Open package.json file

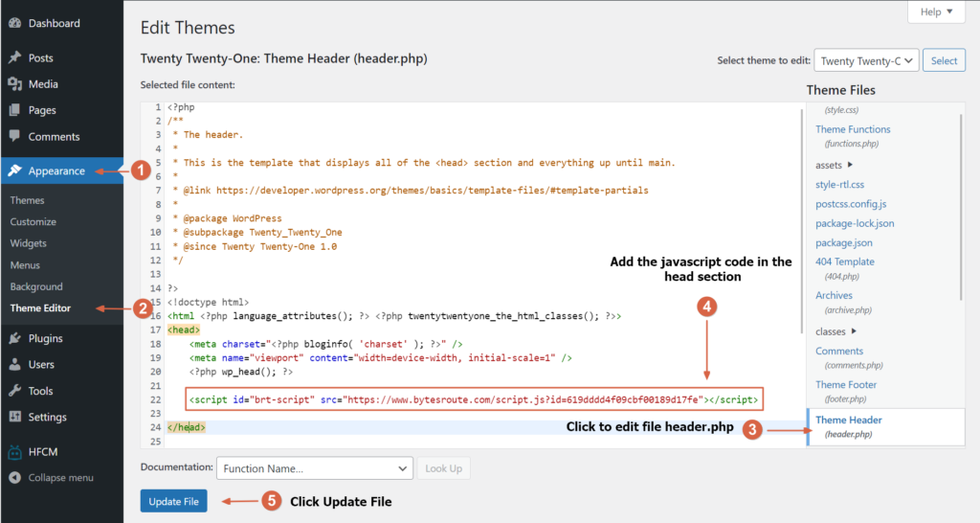tap(844, 242)
